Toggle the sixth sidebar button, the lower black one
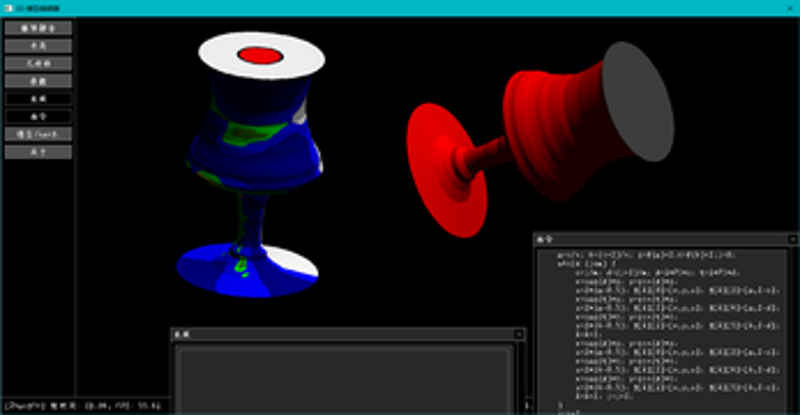The height and width of the screenshot is (415, 800). pos(38,116)
